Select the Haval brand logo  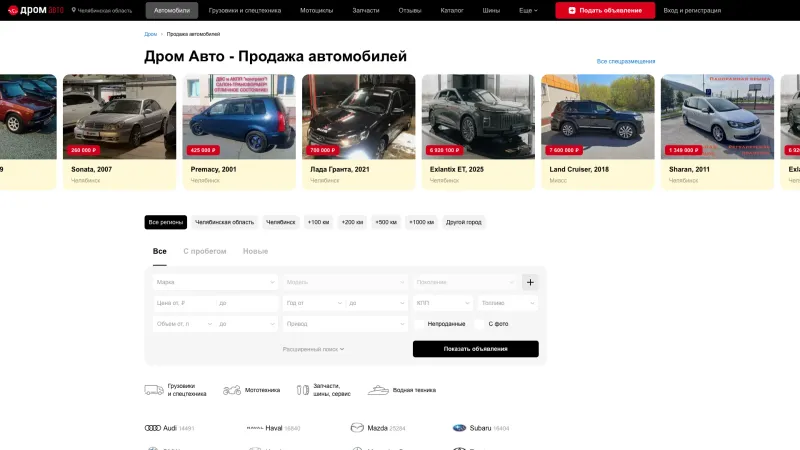pos(255,428)
